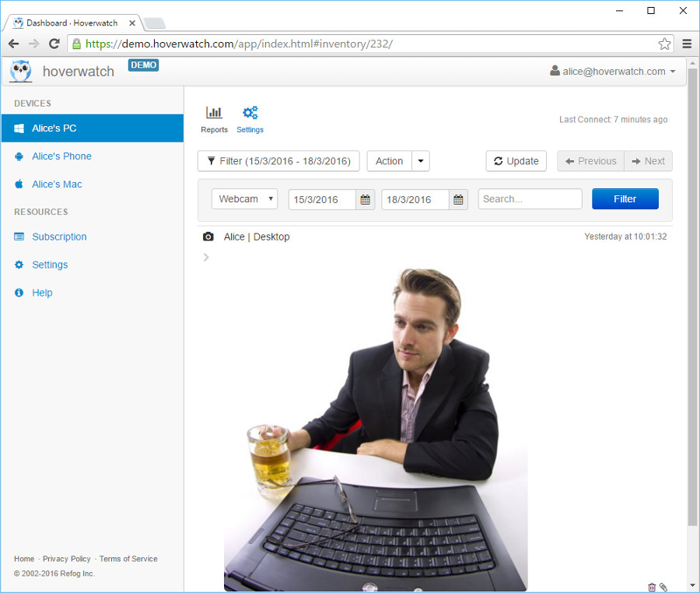This screenshot has width=700, height=593.
Task: Click the Action button
Action: coord(389,161)
